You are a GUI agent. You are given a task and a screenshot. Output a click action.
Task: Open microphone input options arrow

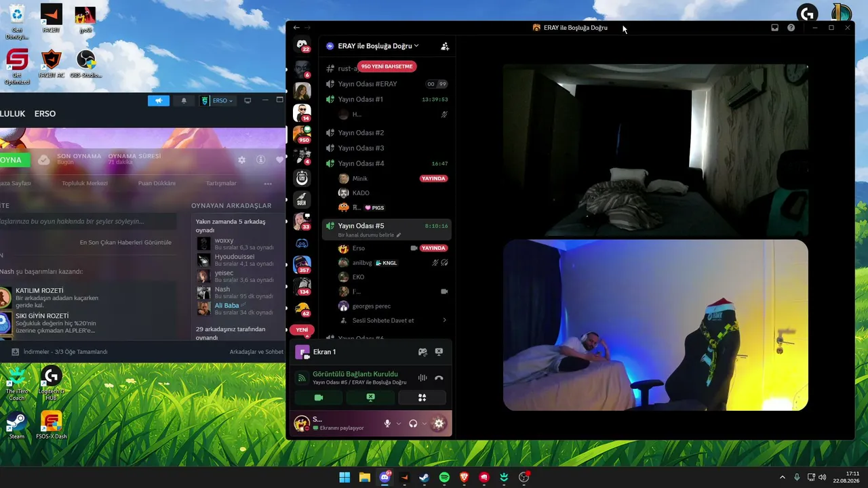(x=399, y=424)
